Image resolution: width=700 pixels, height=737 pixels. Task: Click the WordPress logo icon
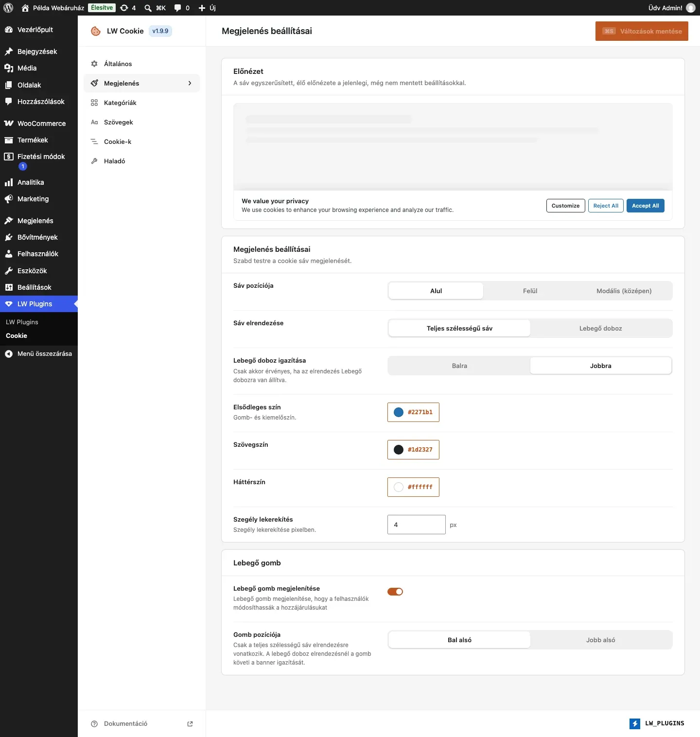click(8, 8)
